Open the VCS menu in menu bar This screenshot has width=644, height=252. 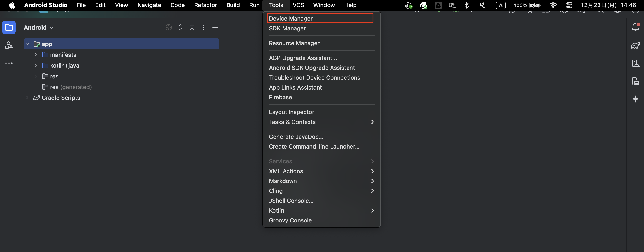(x=298, y=5)
